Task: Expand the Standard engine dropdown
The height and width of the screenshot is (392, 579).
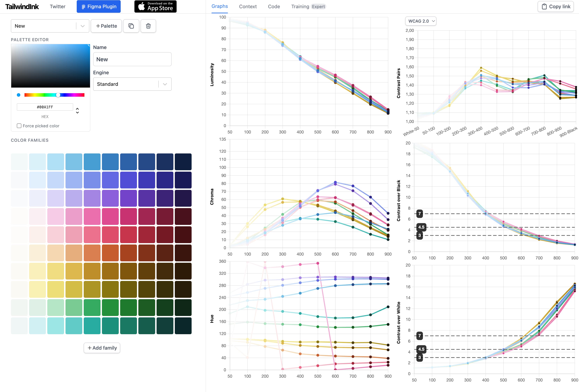Action: pos(132,84)
